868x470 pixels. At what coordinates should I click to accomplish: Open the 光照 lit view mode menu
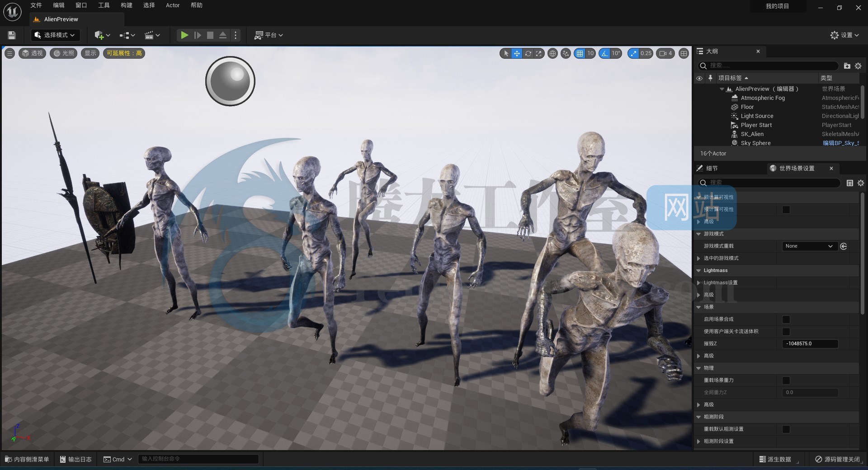pyautogui.click(x=63, y=53)
